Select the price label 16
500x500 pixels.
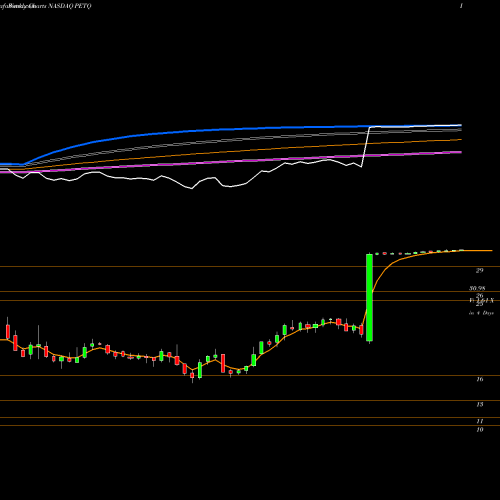[x=480, y=379]
